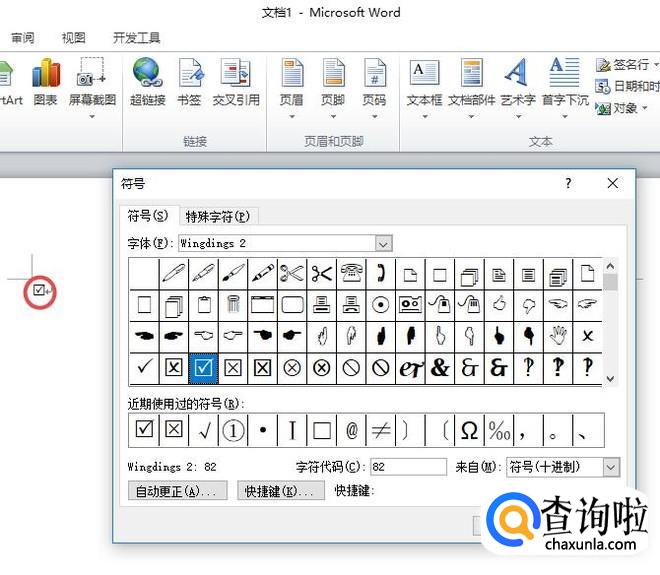660x575 pixels.
Task: Open the 来自 encoding dropdown
Action: click(x=611, y=467)
